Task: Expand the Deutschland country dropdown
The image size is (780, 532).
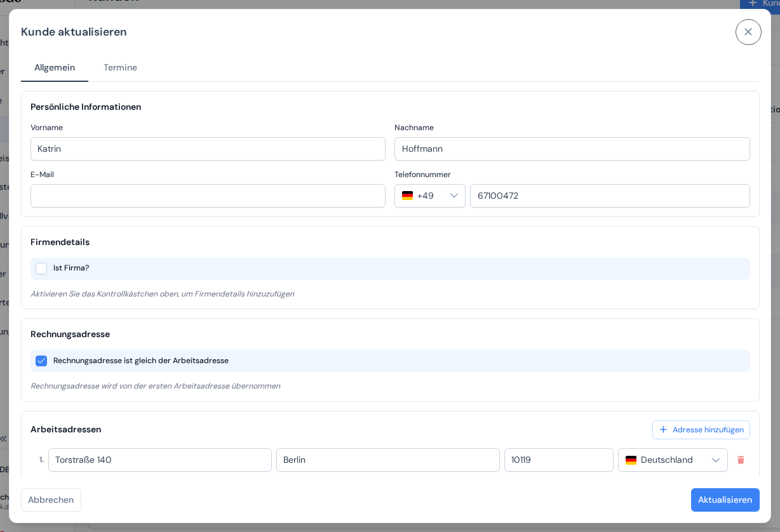Action: coord(673,460)
